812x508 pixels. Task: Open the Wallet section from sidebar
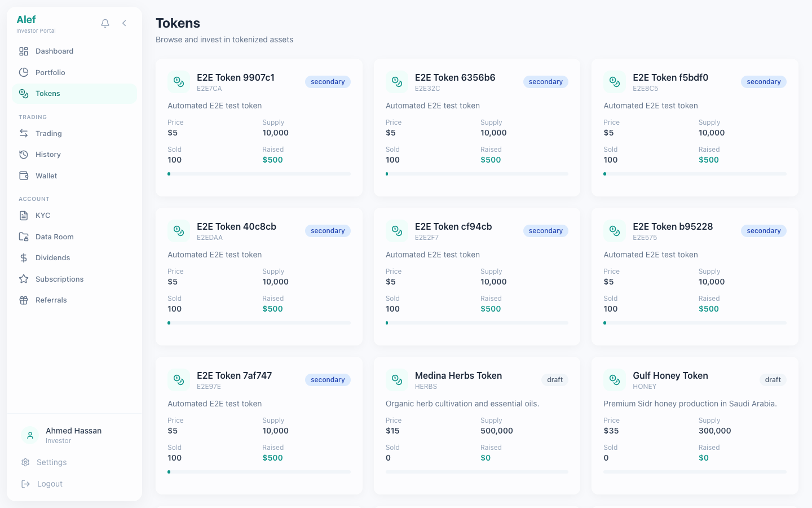point(23,176)
